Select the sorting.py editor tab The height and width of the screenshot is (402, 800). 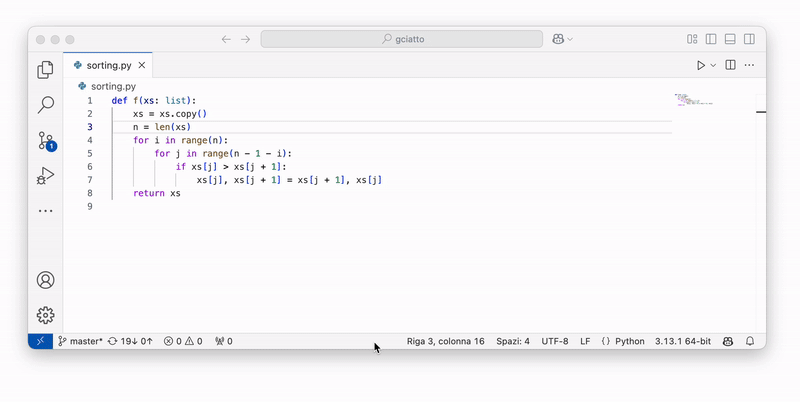[x=109, y=65]
